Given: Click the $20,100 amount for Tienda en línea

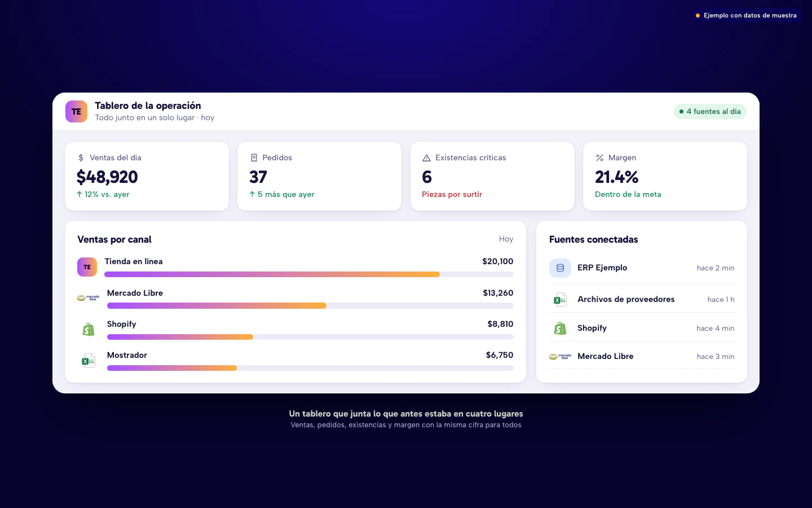Looking at the screenshot, I should point(498,262).
